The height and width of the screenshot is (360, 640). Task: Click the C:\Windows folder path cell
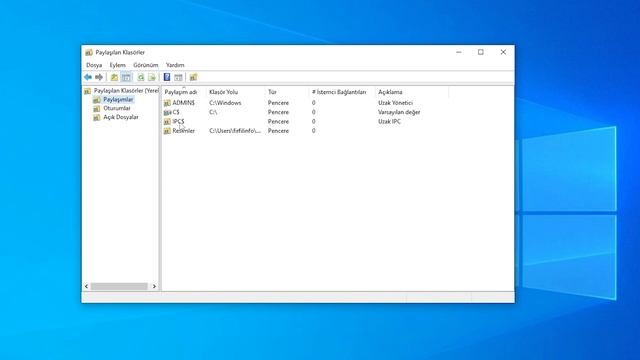point(225,103)
